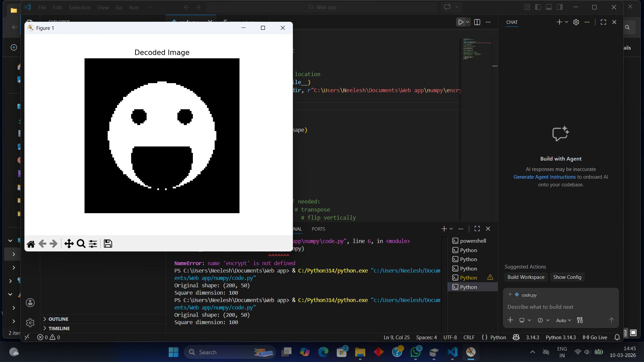The height and width of the screenshot is (362, 644).
Task: Click the Build Workspace button
Action: tap(526, 277)
